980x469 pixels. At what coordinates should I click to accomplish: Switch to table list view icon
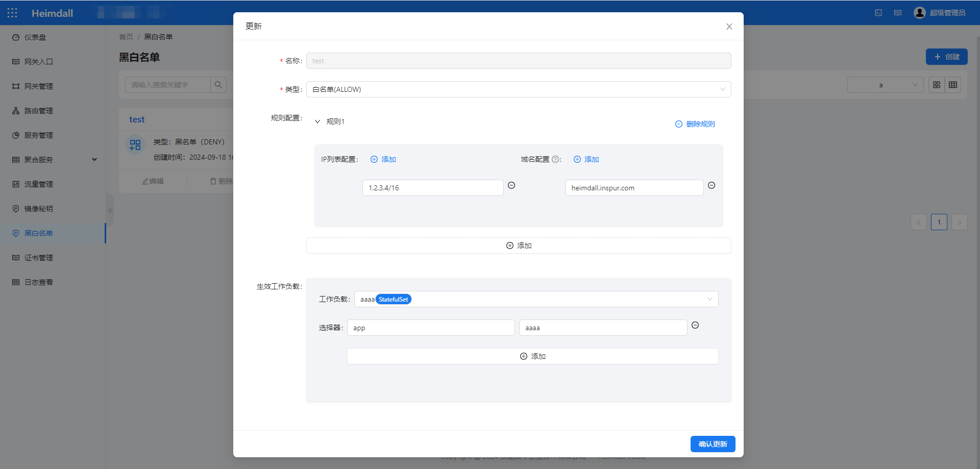pos(953,85)
